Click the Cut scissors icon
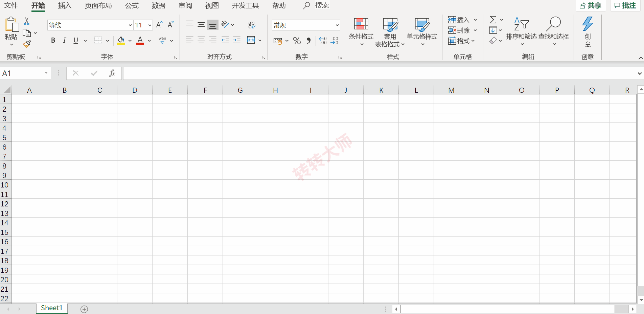Image resolution: width=644 pixels, height=314 pixels. tap(27, 21)
